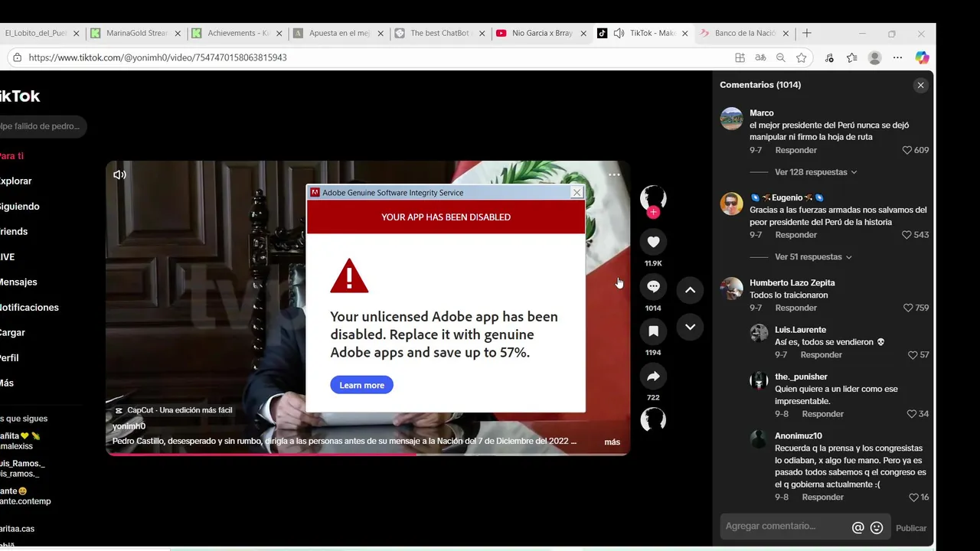Click Publicar to post comment
980x551 pixels.
[x=910, y=528]
